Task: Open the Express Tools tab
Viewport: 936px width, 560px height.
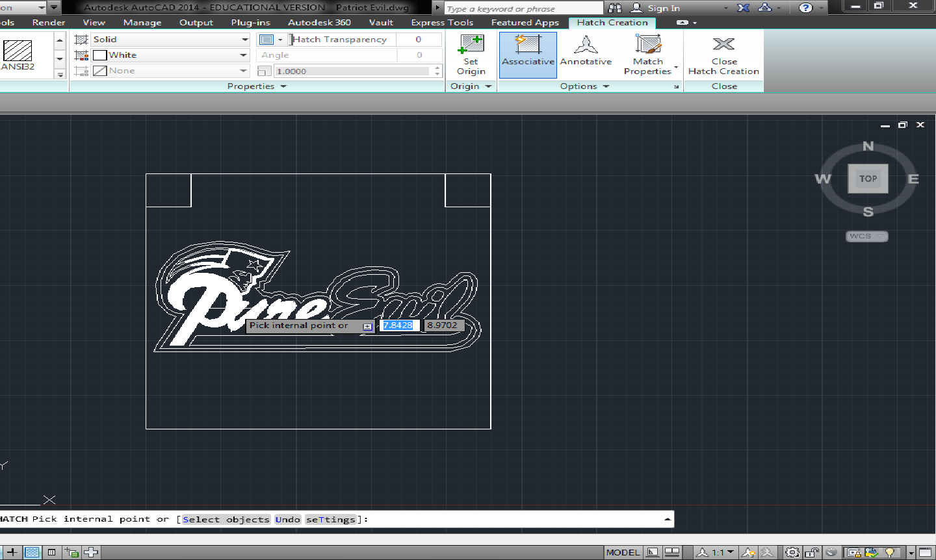Action: pyautogui.click(x=442, y=22)
